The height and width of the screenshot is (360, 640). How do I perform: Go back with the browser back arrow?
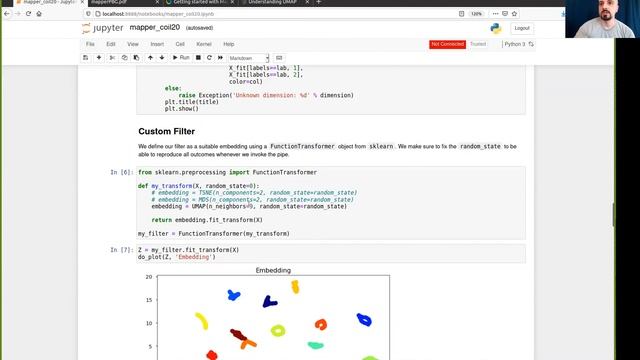click(7, 13)
